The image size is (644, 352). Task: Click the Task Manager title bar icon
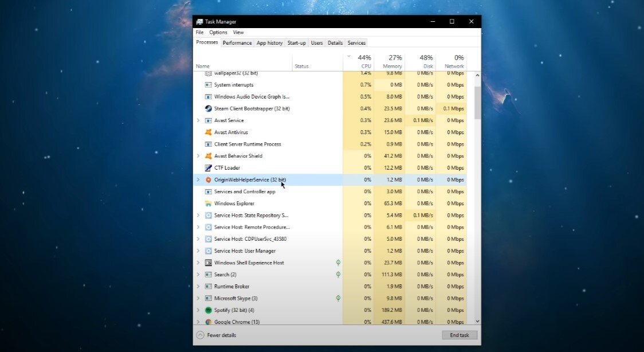click(x=199, y=22)
